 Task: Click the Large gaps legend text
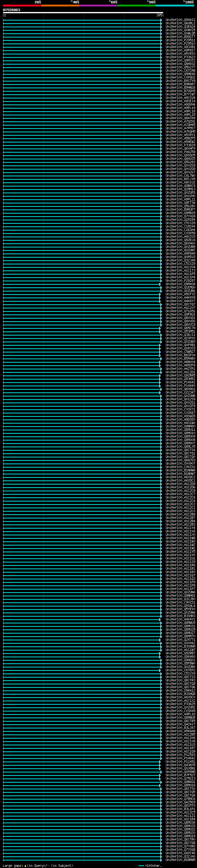coord(38,865)
